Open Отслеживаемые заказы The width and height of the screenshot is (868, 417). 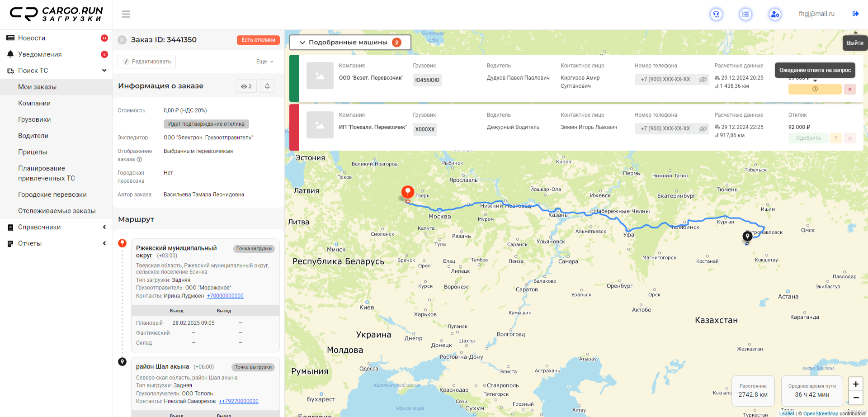[56, 211]
